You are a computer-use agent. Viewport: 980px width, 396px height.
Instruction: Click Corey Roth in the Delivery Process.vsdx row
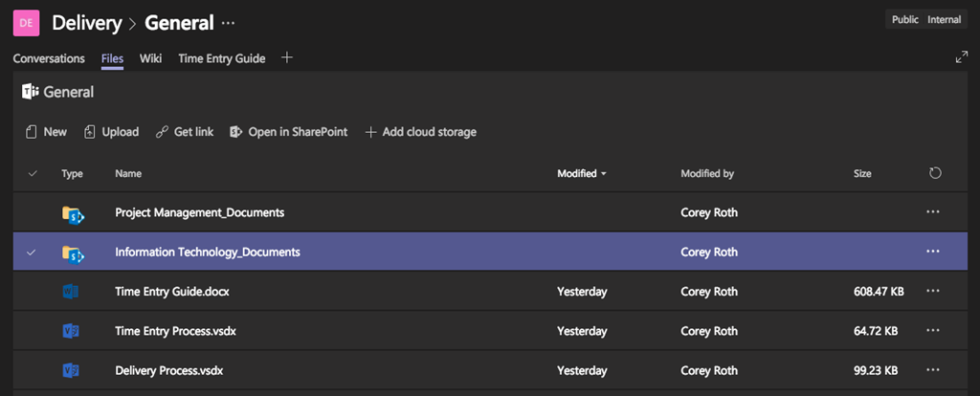[x=709, y=370]
